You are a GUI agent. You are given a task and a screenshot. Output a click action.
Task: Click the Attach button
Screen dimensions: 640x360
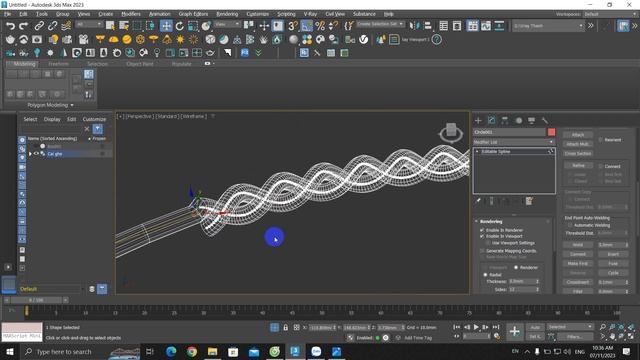(578, 135)
